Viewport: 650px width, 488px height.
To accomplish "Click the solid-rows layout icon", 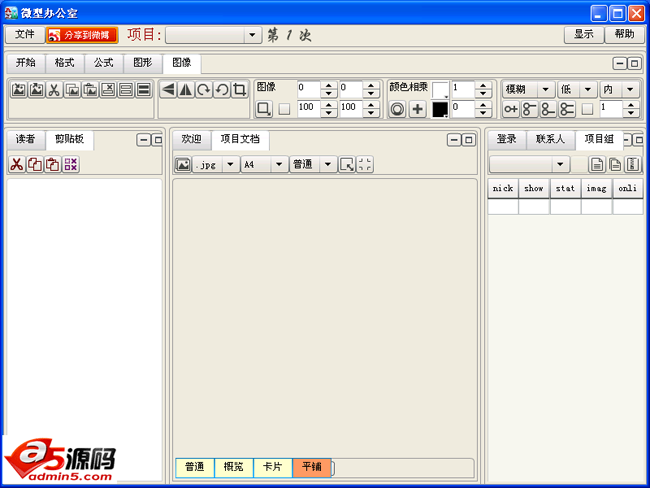I will pyautogui.click(x=143, y=90).
